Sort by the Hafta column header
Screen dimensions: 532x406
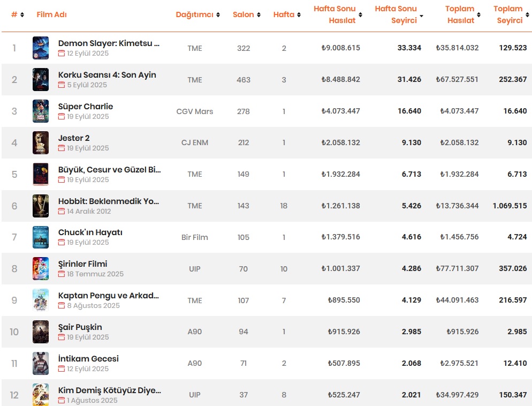coord(284,14)
